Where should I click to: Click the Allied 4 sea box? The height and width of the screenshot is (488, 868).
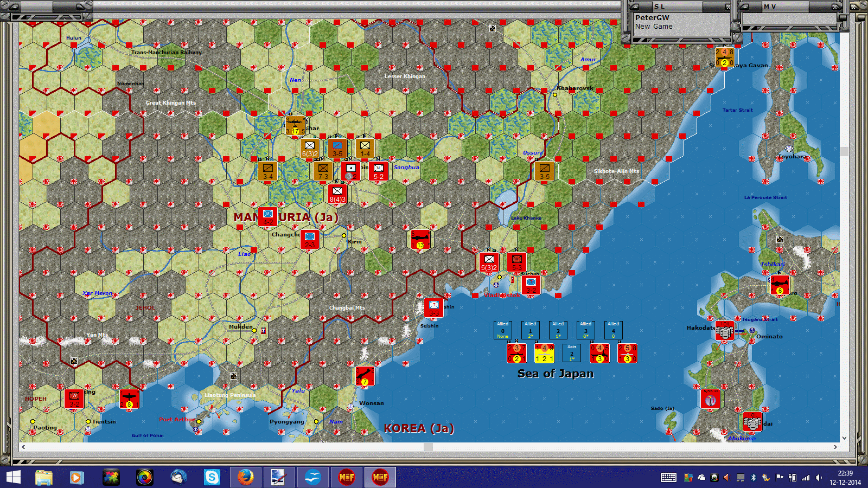coord(614,330)
